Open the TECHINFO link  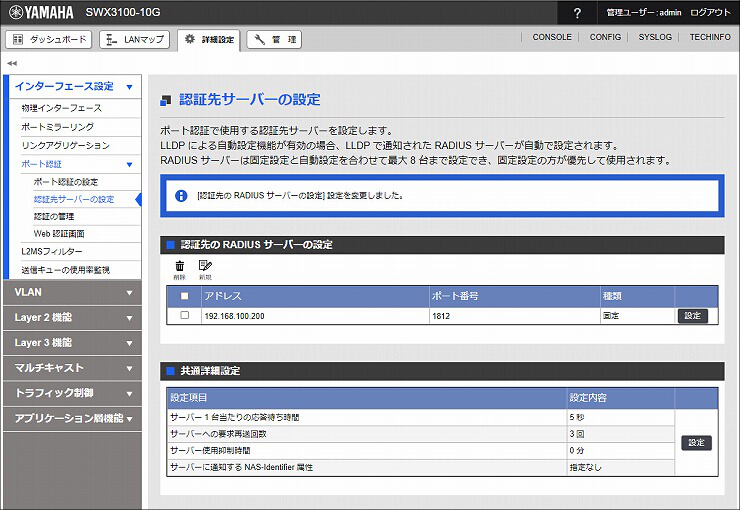710,37
